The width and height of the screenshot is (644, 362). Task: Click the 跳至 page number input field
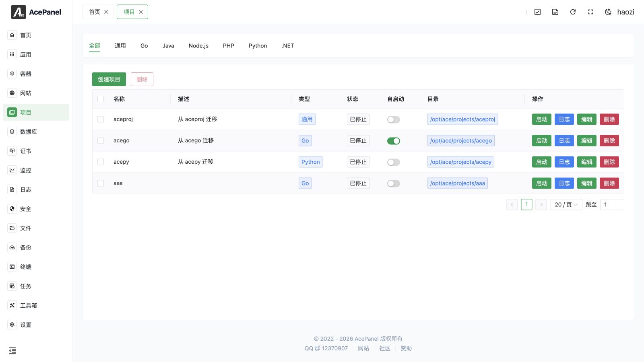pyautogui.click(x=612, y=205)
